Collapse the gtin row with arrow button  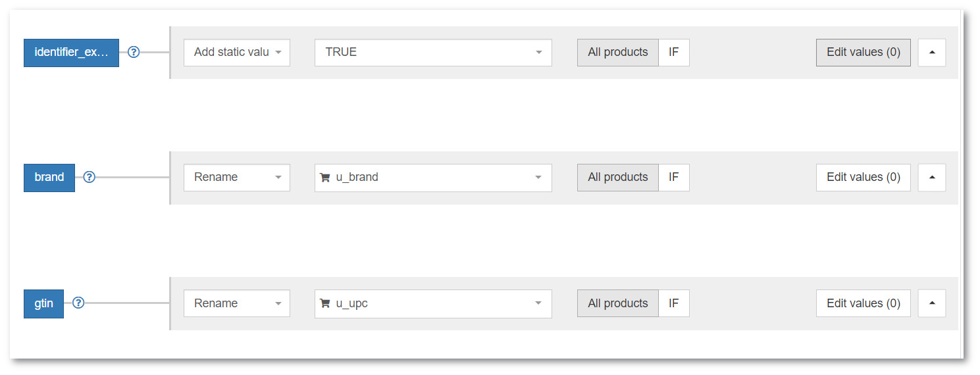931,303
